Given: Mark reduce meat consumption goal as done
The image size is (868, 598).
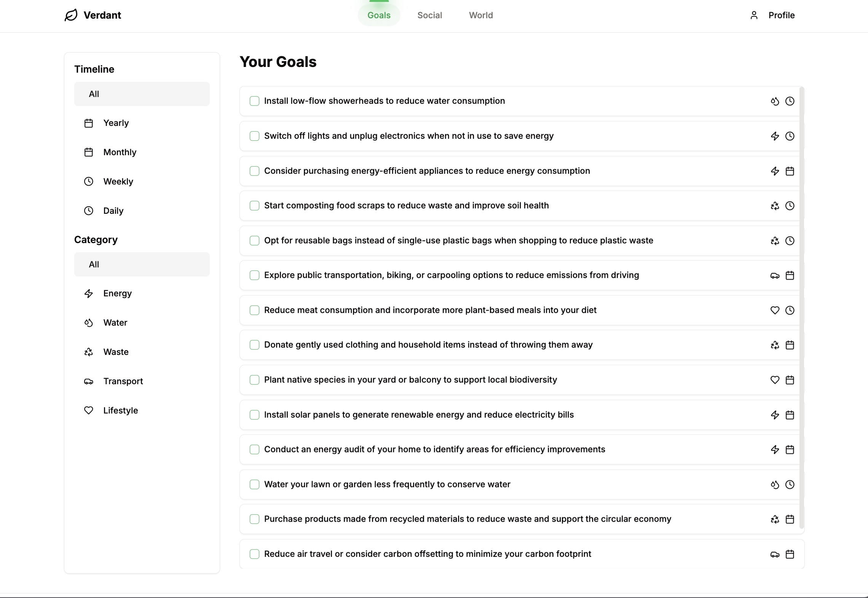Looking at the screenshot, I should pyautogui.click(x=254, y=310).
